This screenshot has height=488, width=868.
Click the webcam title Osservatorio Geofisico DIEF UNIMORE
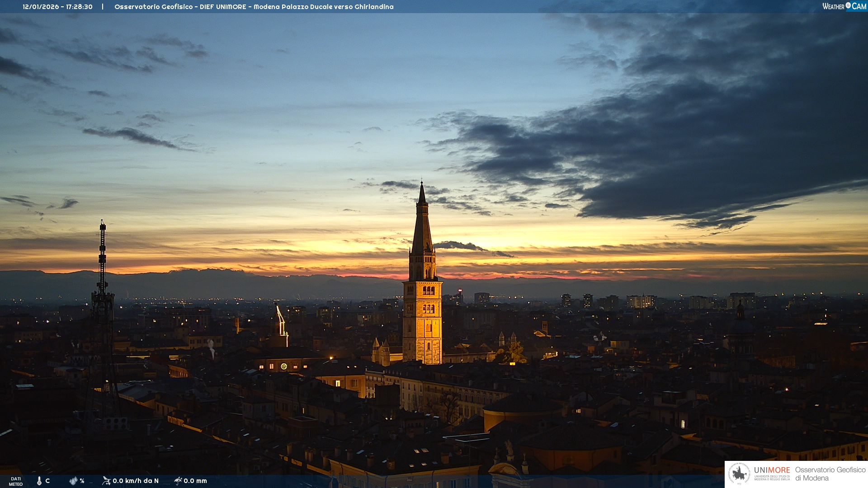(254, 7)
